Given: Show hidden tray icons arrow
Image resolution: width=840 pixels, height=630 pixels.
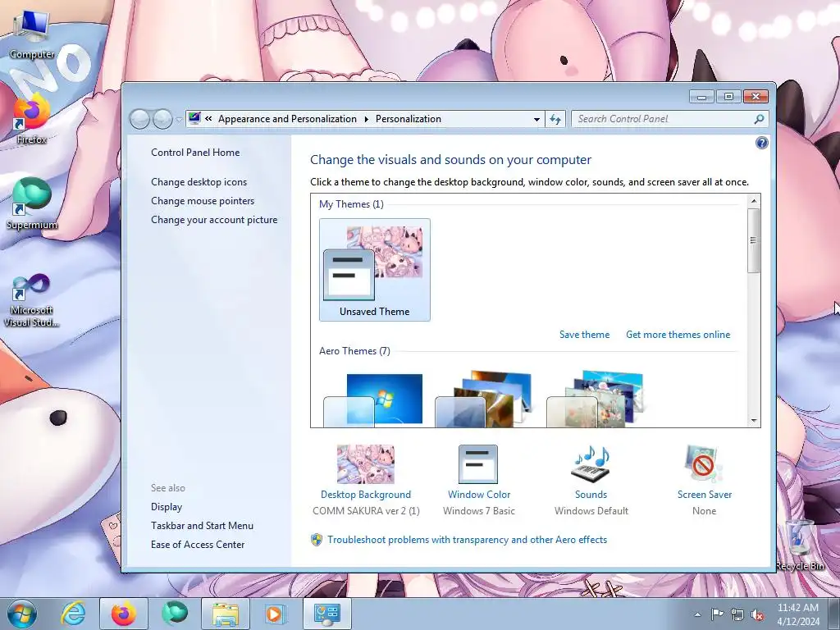Looking at the screenshot, I should 697,615.
